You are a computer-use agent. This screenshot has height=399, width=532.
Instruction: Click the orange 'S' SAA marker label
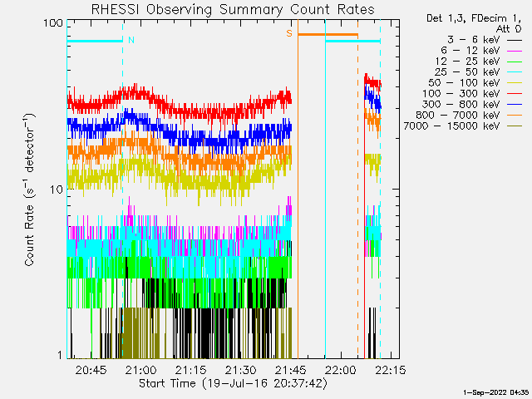pos(289,33)
